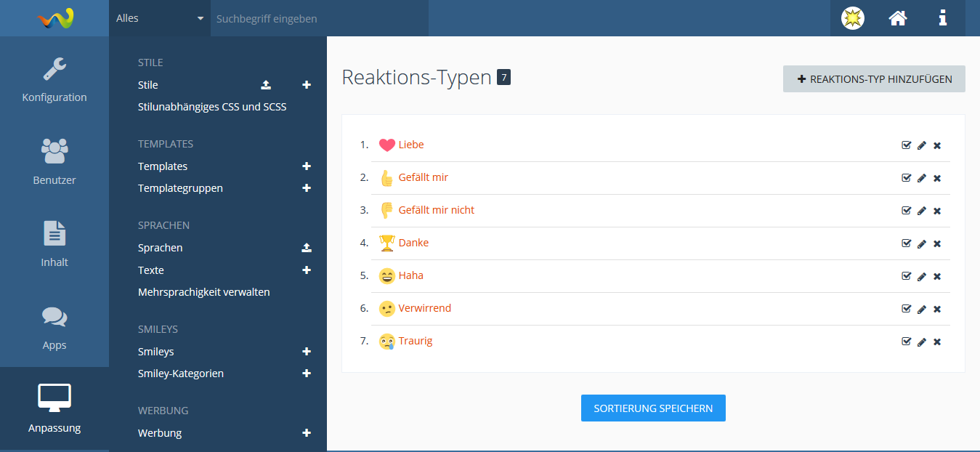Open the Konfiguration section
Image resolution: width=980 pixels, height=452 pixels.
click(54, 80)
